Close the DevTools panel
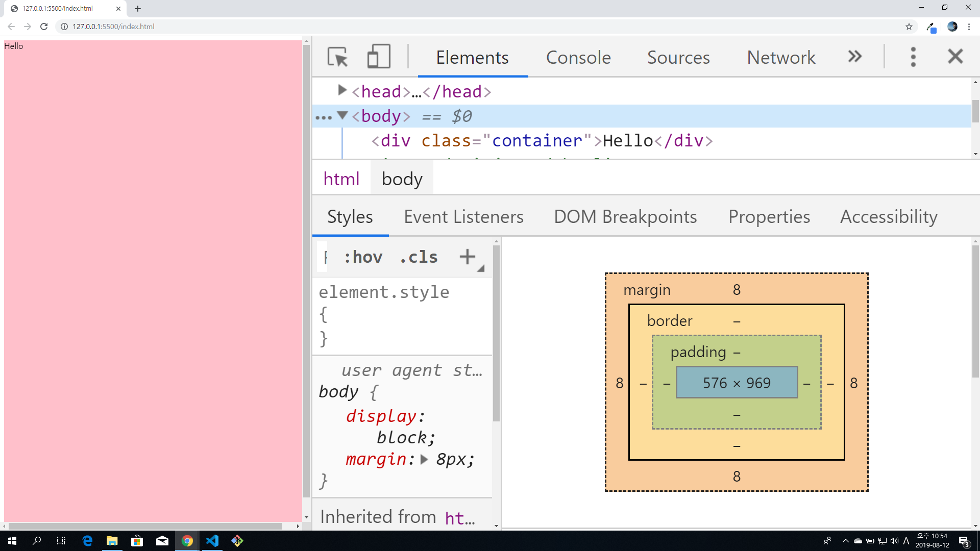Viewport: 980px width, 551px height. tap(955, 57)
